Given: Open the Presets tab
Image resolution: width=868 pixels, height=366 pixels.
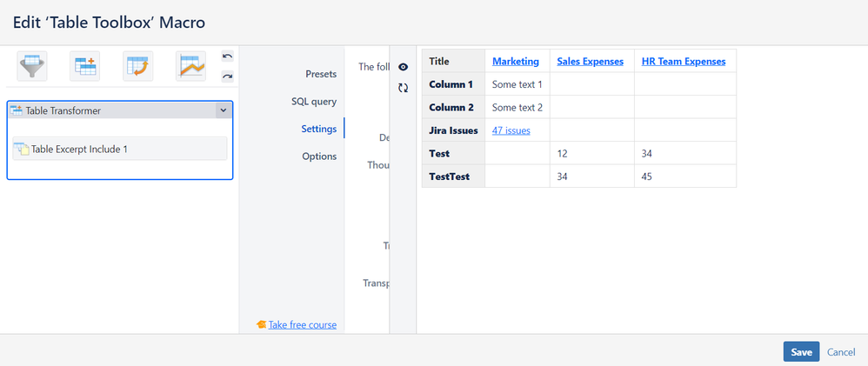Looking at the screenshot, I should click(x=321, y=74).
